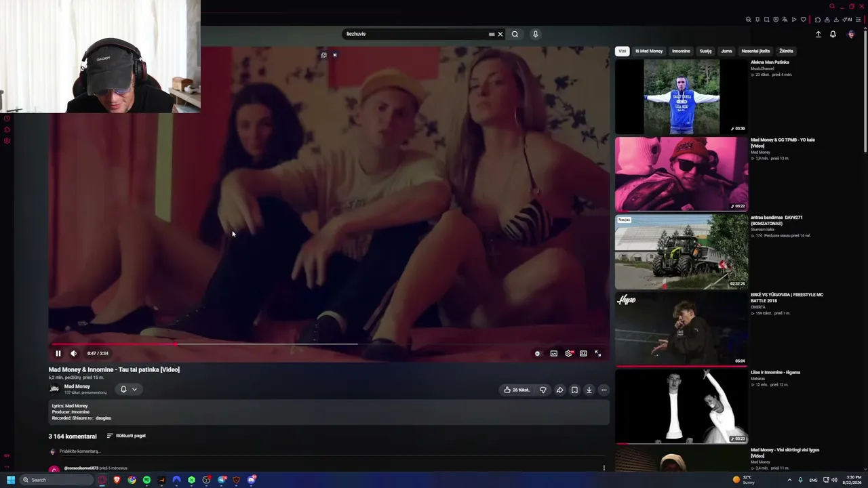The image size is (868, 488).
Task: Pause the video playback
Action: (x=58, y=353)
